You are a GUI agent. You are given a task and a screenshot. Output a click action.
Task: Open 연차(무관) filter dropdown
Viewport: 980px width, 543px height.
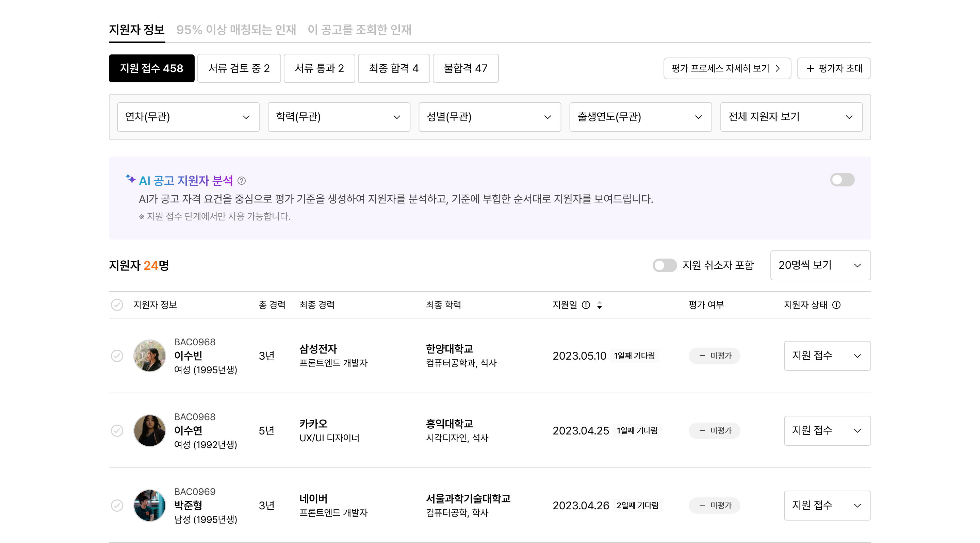pos(188,117)
